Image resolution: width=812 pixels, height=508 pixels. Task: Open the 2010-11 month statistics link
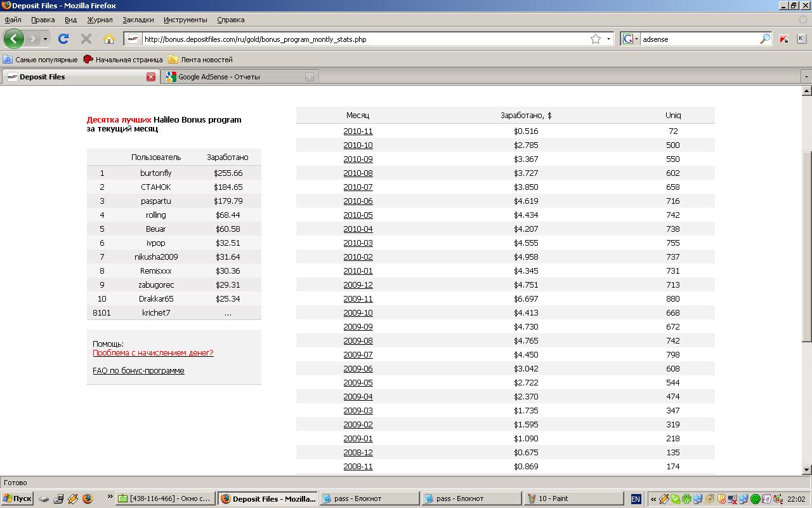click(358, 131)
